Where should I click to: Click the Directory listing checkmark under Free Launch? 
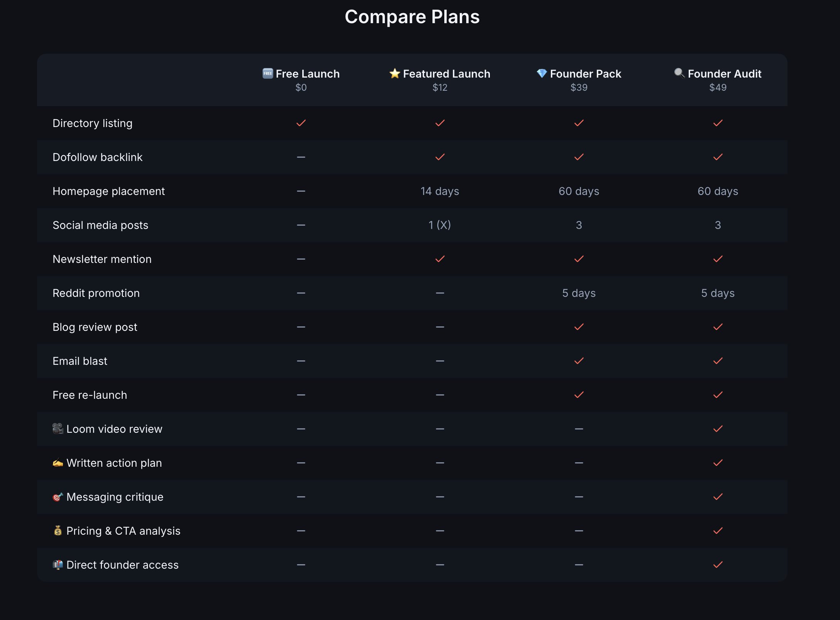click(301, 123)
